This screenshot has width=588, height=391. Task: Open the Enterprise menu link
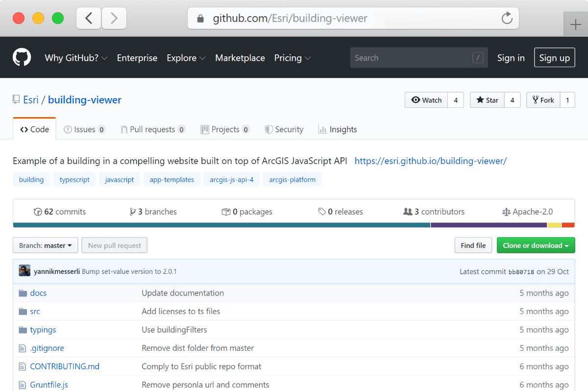point(137,58)
